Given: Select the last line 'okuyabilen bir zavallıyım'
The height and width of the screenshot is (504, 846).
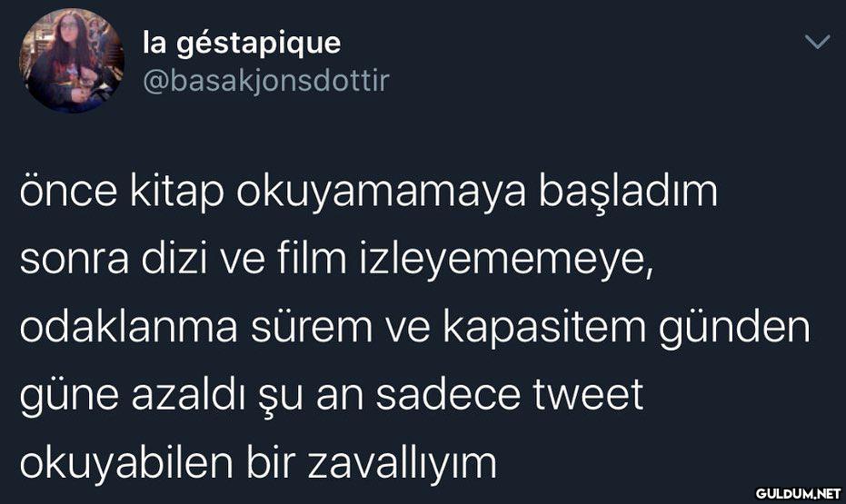Looking at the screenshot, I should [x=258, y=462].
